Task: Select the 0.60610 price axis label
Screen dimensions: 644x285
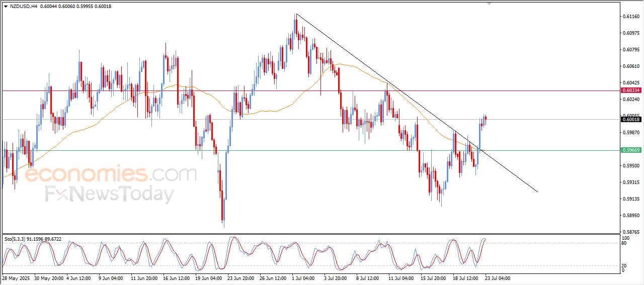Action: [631, 66]
